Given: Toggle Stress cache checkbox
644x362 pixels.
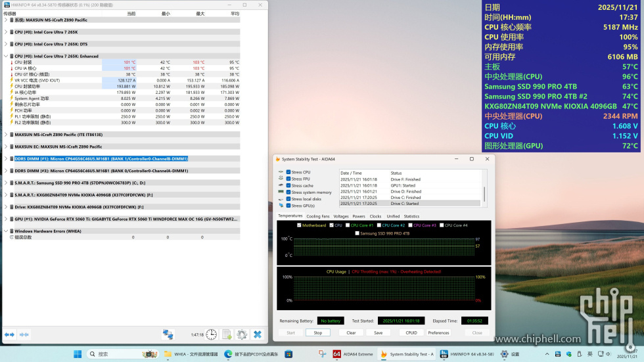Looking at the screenshot, I should point(288,185).
